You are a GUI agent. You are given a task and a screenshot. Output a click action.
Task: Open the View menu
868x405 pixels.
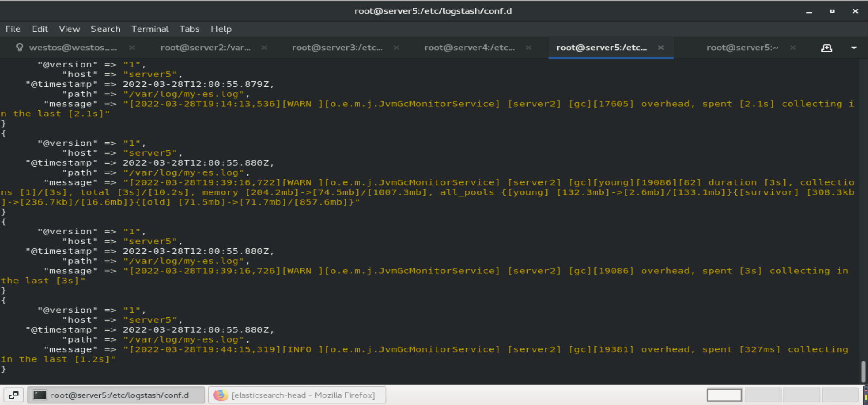pyautogui.click(x=69, y=29)
